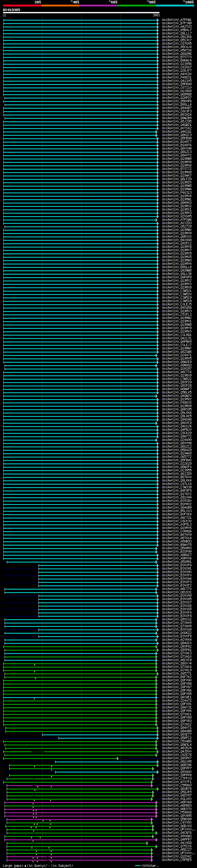197x868 pixels.
Task: Select hit UniRef100_Q6DMQ8
Action: [176, 94]
